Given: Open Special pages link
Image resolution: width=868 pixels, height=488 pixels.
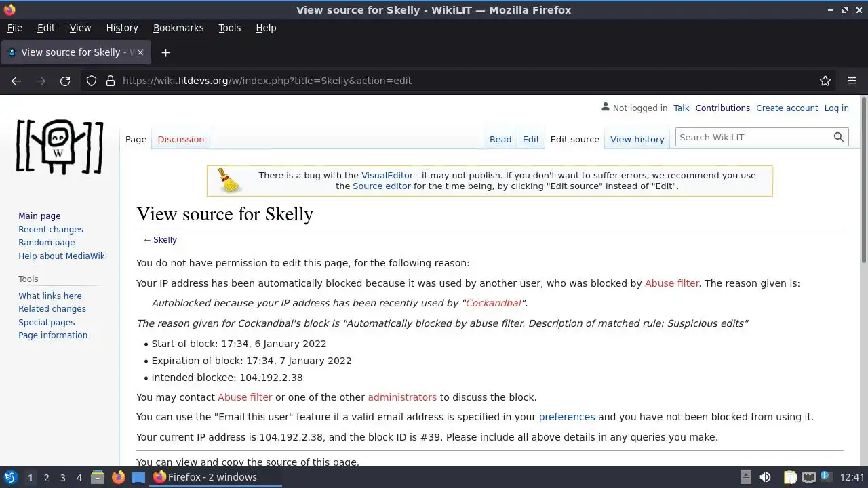Looking at the screenshot, I should tap(47, 322).
